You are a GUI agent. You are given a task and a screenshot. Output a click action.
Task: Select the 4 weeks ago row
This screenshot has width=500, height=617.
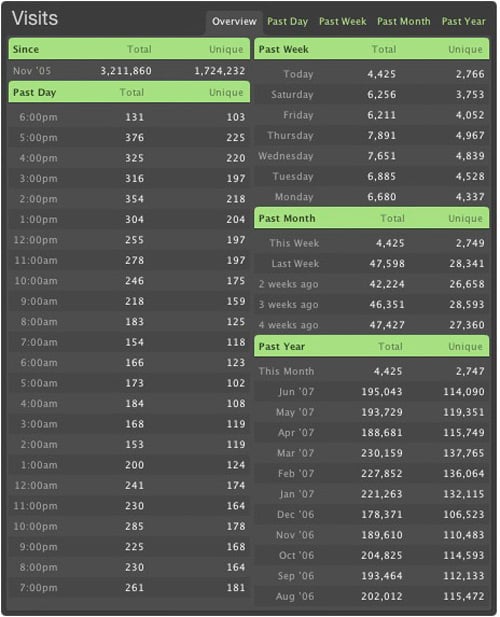tap(371, 325)
